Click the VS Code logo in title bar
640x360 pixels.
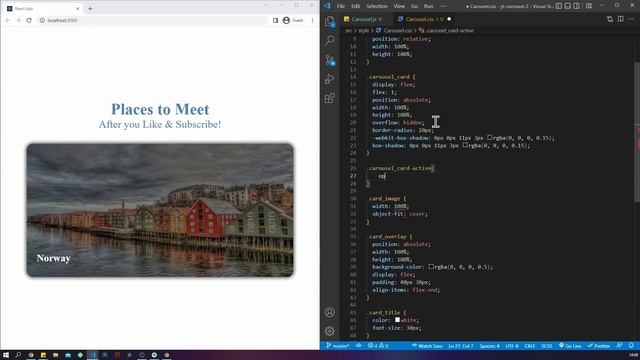(x=327, y=6)
